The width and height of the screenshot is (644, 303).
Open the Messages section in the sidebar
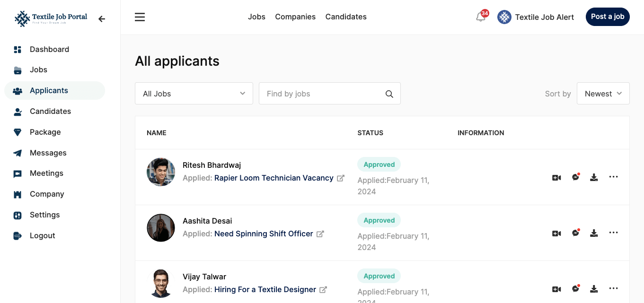48,153
